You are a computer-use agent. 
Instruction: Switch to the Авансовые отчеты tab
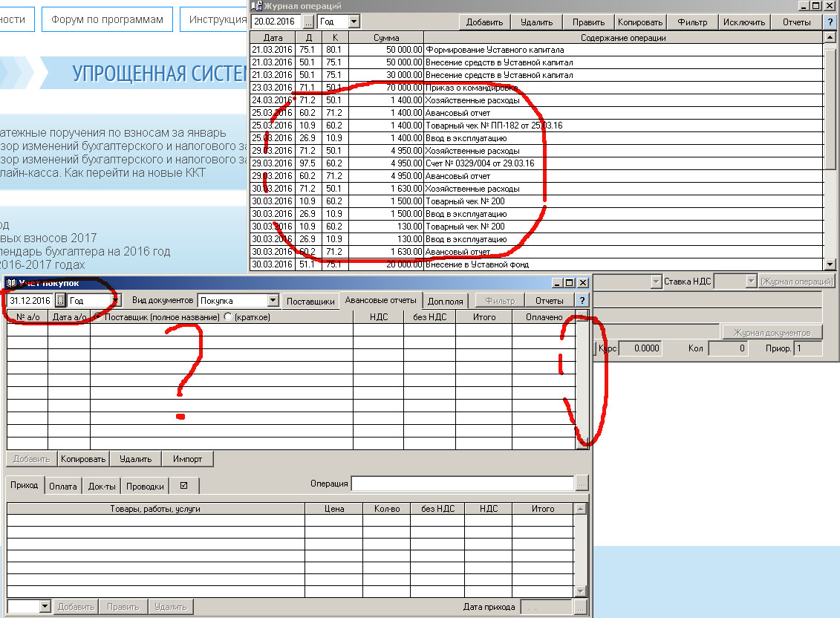coord(380,301)
